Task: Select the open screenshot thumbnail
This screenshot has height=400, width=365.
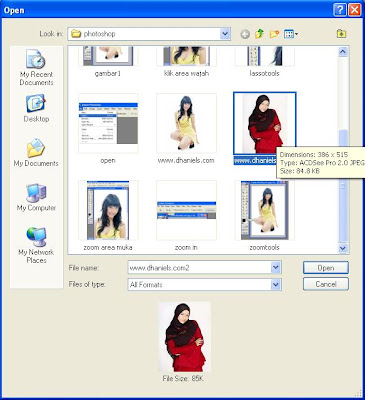Action: (108, 123)
